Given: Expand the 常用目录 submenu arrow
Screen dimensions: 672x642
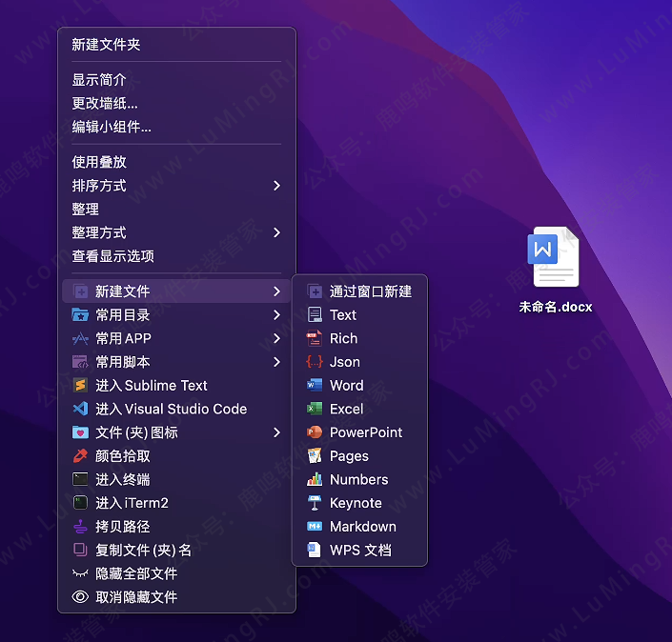Looking at the screenshot, I should [276, 315].
